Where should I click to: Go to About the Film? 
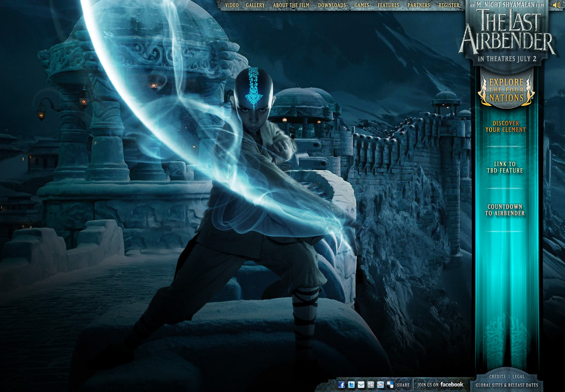pos(291,5)
